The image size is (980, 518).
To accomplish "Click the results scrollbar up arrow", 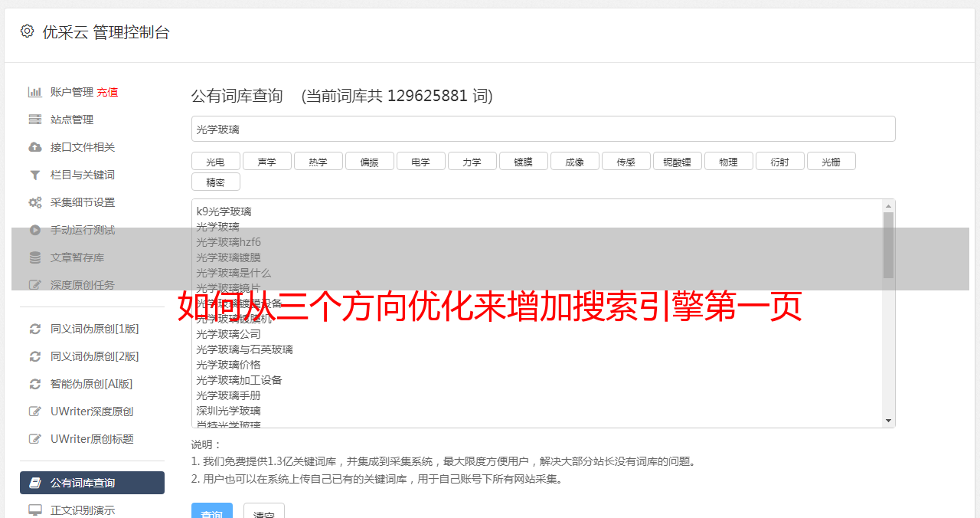I will (x=888, y=206).
